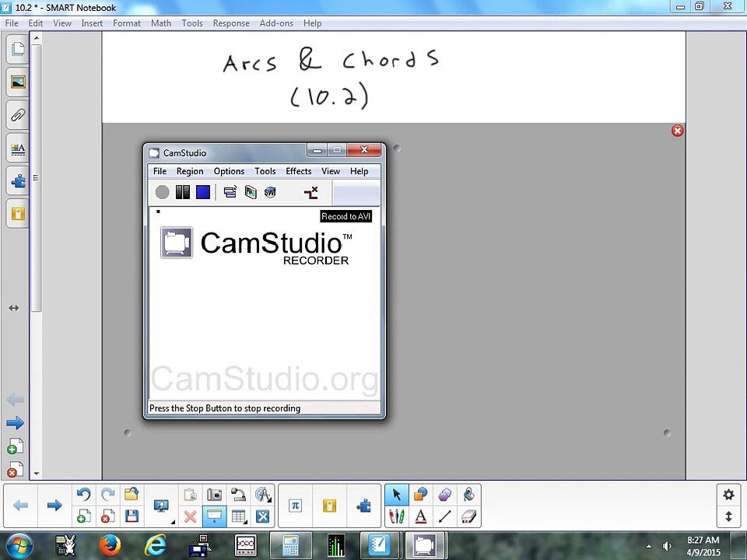The image size is (747, 560).
Task: Click the blue X toolbar icon
Action: (262, 516)
